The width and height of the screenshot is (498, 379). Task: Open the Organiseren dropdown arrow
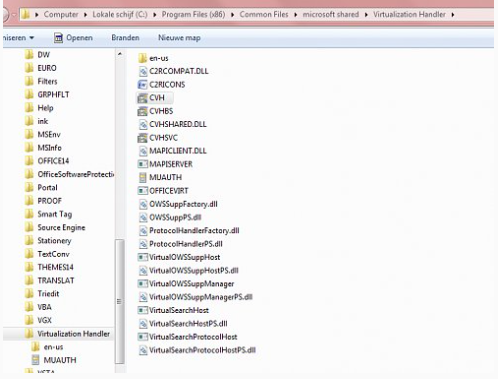click(32, 38)
